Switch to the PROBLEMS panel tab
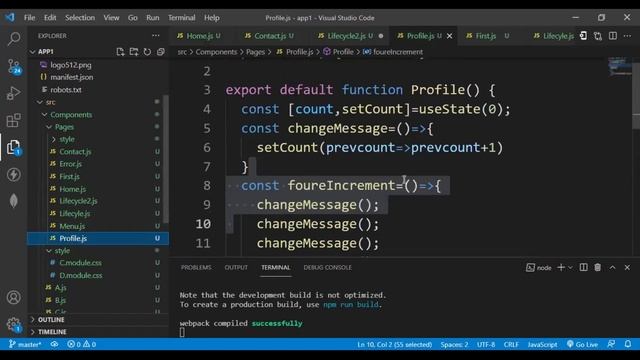The image size is (640, 360). [196, 267]
